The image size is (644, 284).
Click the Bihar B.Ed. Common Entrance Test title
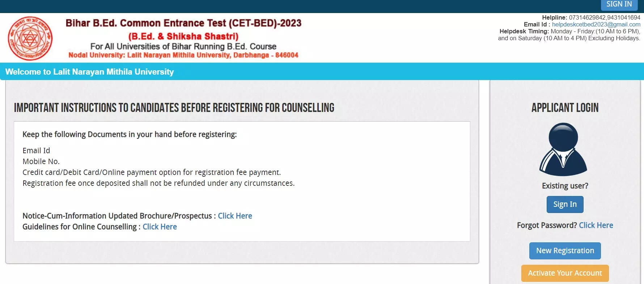183,23
